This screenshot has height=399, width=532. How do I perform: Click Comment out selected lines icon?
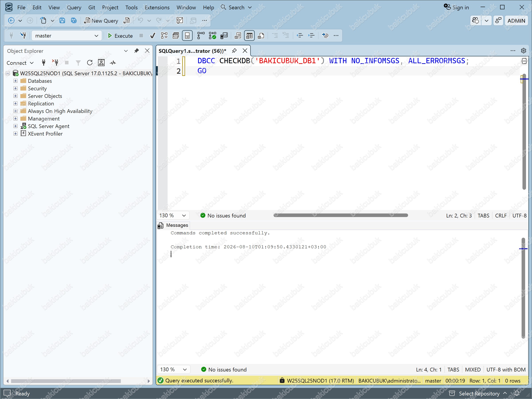(275, 36)
